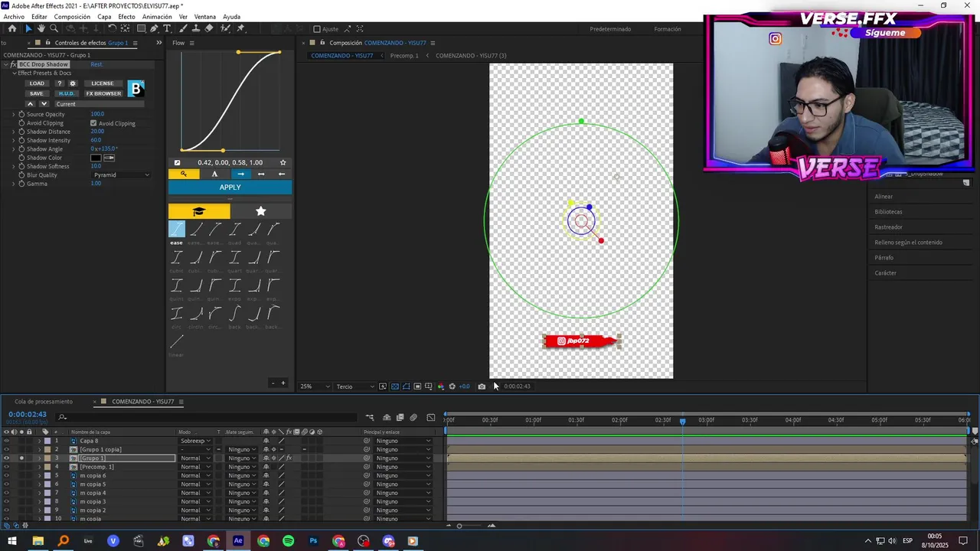The width and height of the screenshot is (980, 551).
Task: Open the Graph Editor from timeline
Action: (x=431, y=417)
